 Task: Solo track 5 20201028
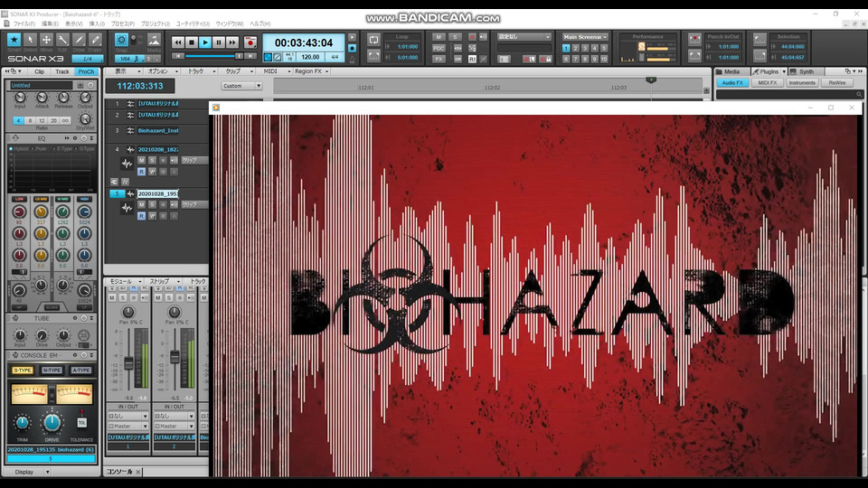click(152, 205)
